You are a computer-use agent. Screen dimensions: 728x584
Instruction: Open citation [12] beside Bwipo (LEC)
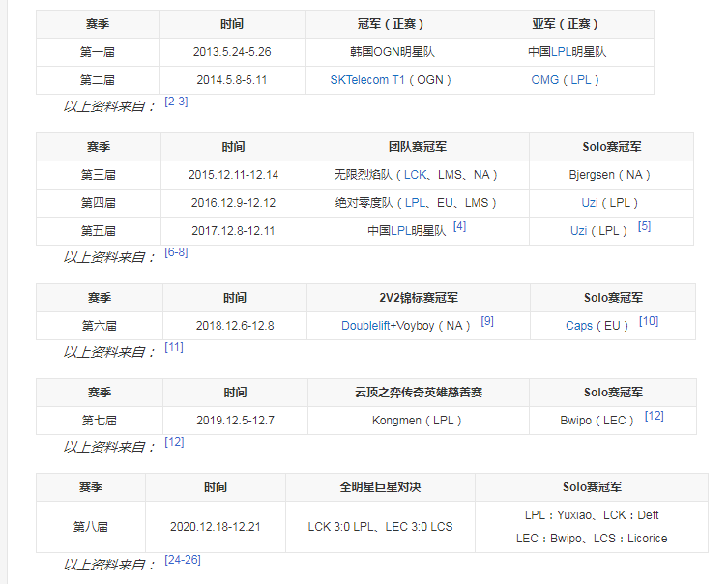click(655, 416)
